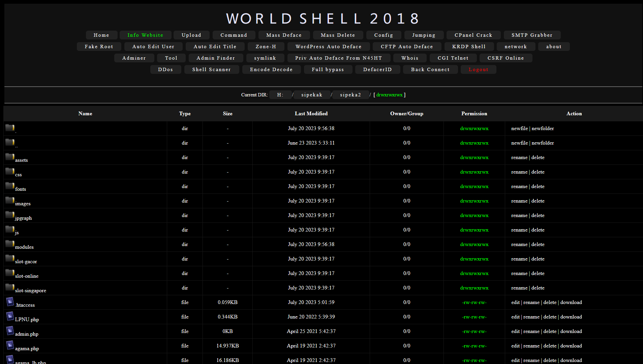The height and width of the screenshot is (364, 643).
Task: Open the Whois menu item
Action: tap(410, 58)
